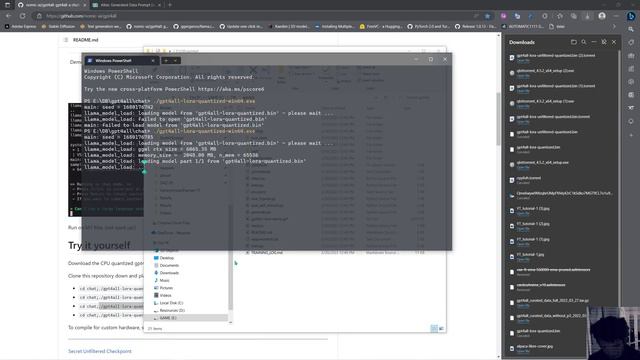This screenshot has width=640, height=360.
Task: Reload the GitHub page
Action: [x=22, y=16]
